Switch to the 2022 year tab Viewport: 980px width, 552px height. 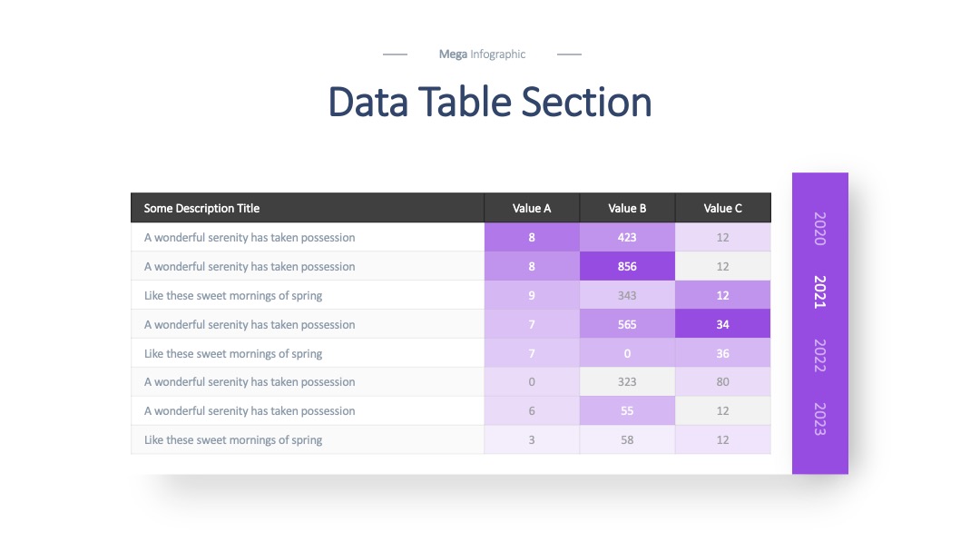pyautogui.click(x=820, y=356)
